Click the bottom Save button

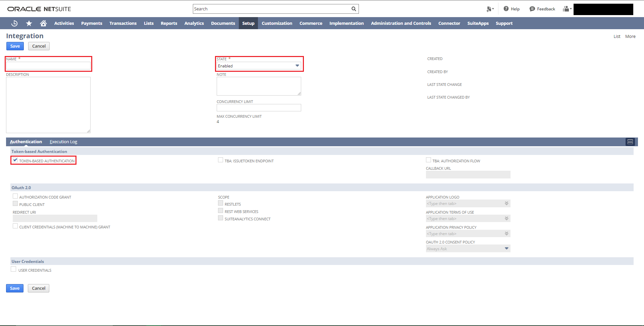click(x=15, y=288)
